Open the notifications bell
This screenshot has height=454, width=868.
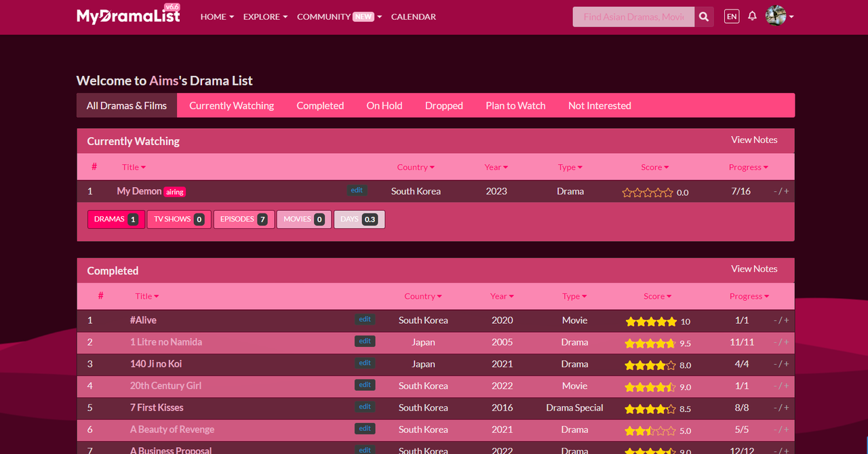tap(752, 16)
